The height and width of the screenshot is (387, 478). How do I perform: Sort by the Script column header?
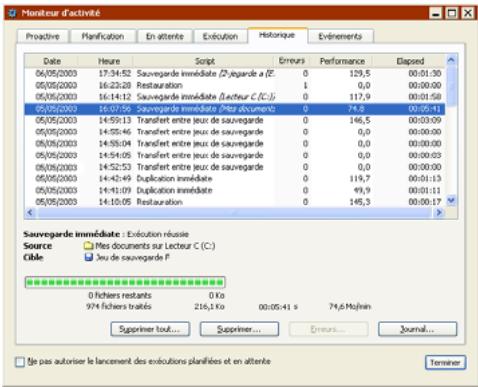tap(205, 61)
